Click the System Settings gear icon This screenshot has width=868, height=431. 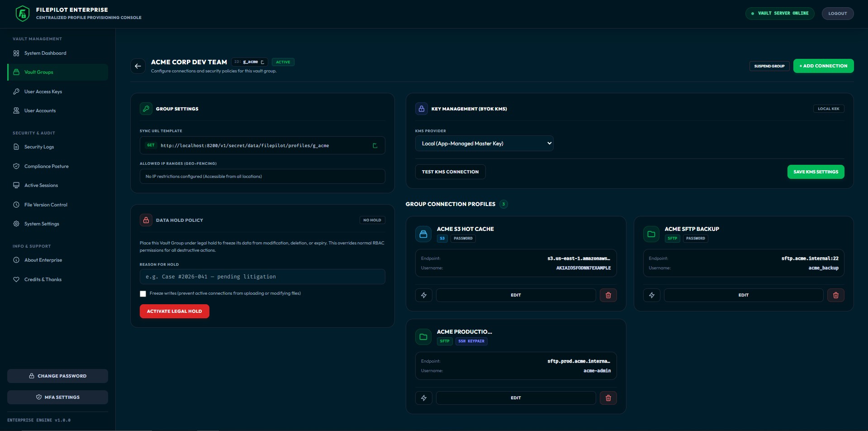pos(16,224)
